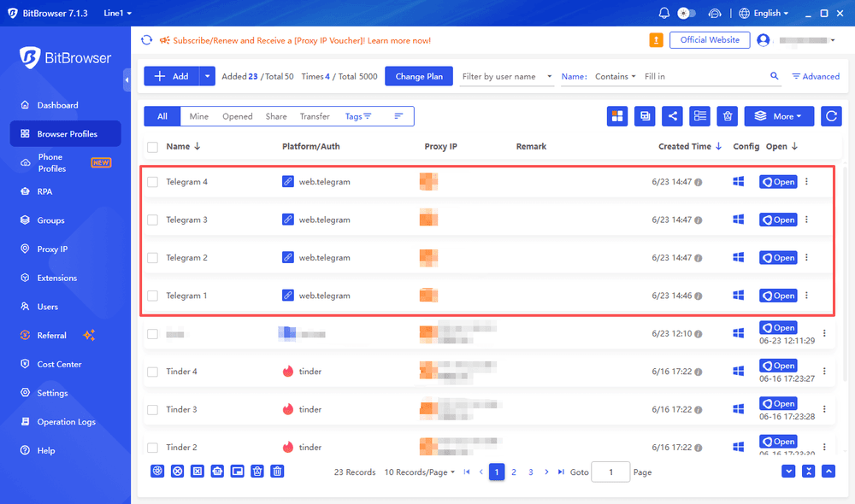Screen dimensions: 855x504
Task: Switch to the Transfer tab
Action: point(315,116)
